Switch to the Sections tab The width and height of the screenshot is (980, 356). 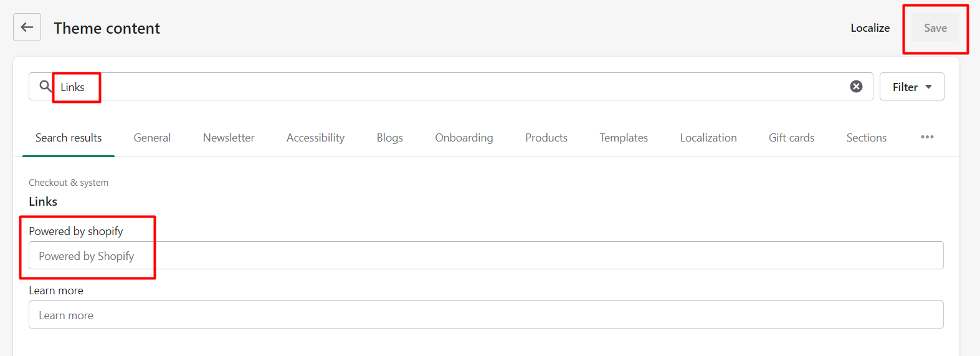coord(866,138)
